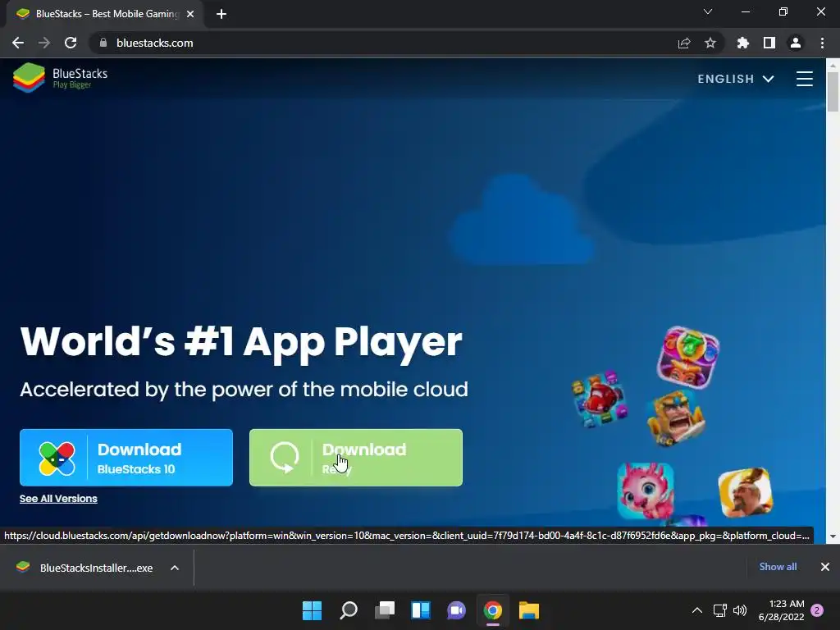The image size is (840, 630).
Task: Open the clock and date 1:23 AM
Action: (782, 610)
